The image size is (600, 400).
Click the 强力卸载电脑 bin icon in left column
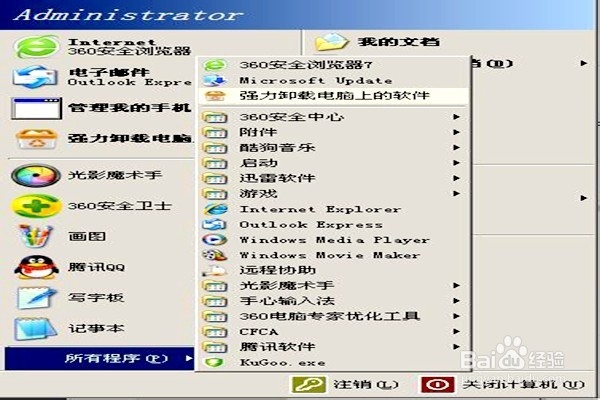[x=37, y=139]
